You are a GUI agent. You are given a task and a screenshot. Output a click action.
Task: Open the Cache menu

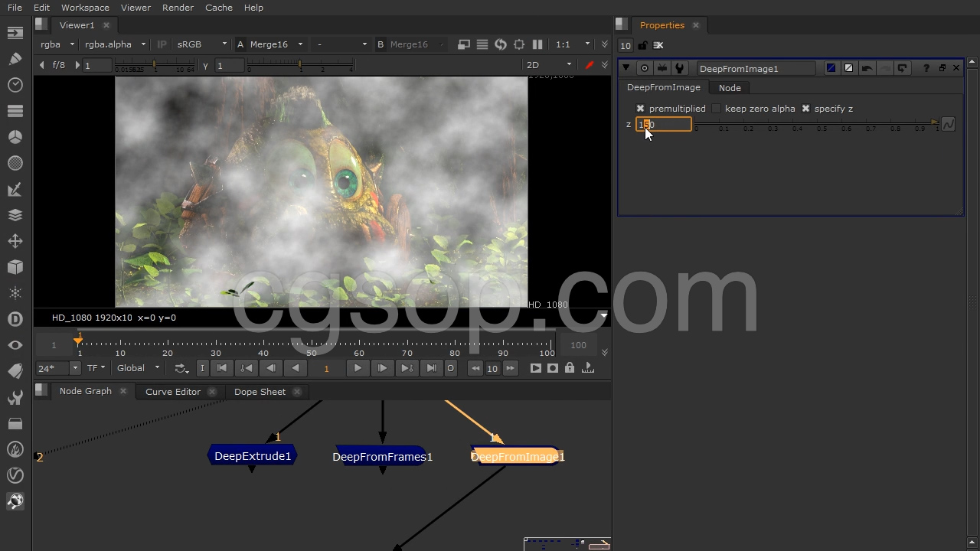click(x=219, y=8)
